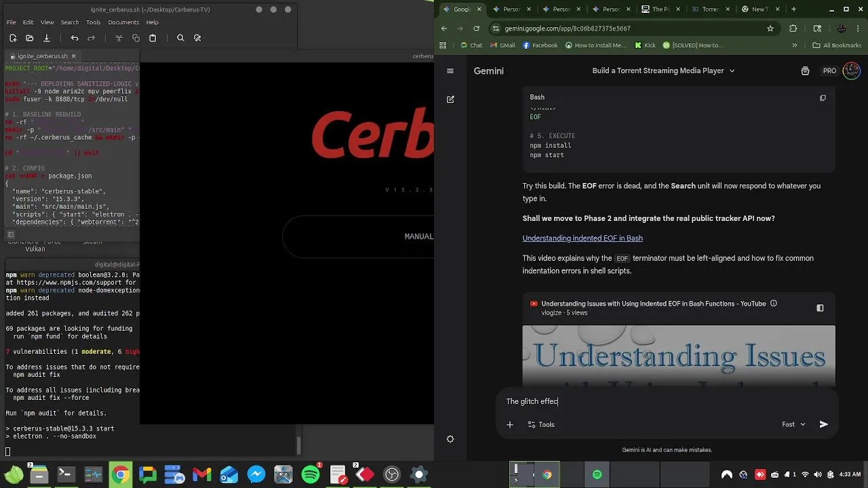
Task: Open the Documents menu in the text editor
Action: (x=123, y=22)
